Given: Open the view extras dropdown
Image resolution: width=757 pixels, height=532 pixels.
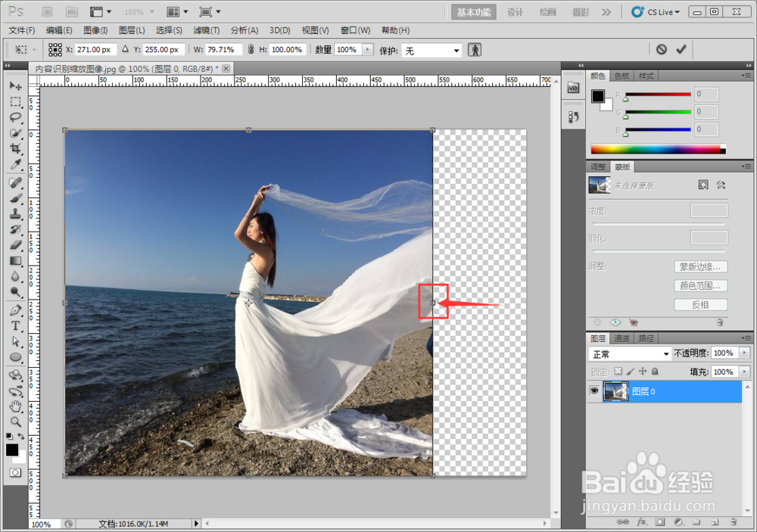Looking at the screenshot, I should click(x=101, y=11).
